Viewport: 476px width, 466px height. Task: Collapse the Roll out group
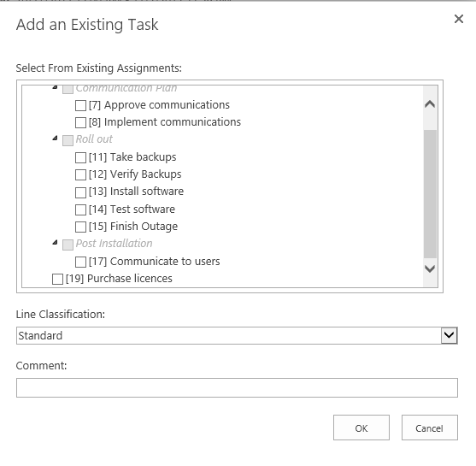pos(55,139)
